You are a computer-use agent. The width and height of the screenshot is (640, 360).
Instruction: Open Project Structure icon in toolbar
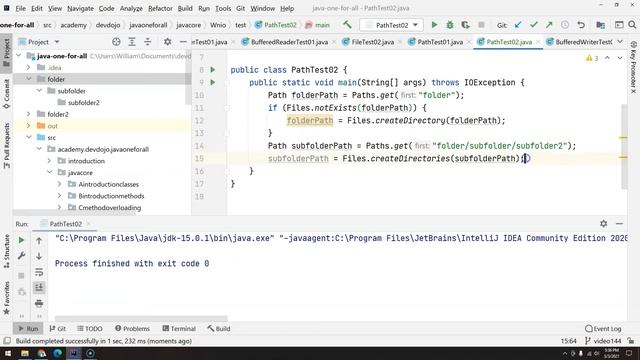point(600,25)
